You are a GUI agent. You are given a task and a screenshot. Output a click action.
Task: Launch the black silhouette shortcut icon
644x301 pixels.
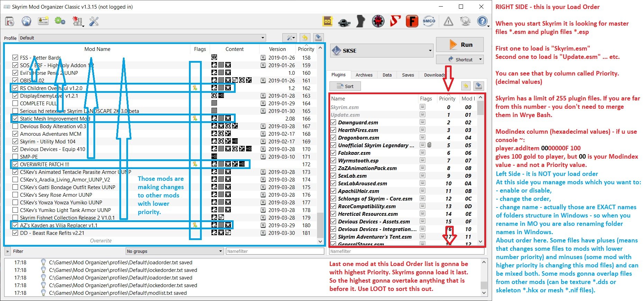click(x=360, y=21)
